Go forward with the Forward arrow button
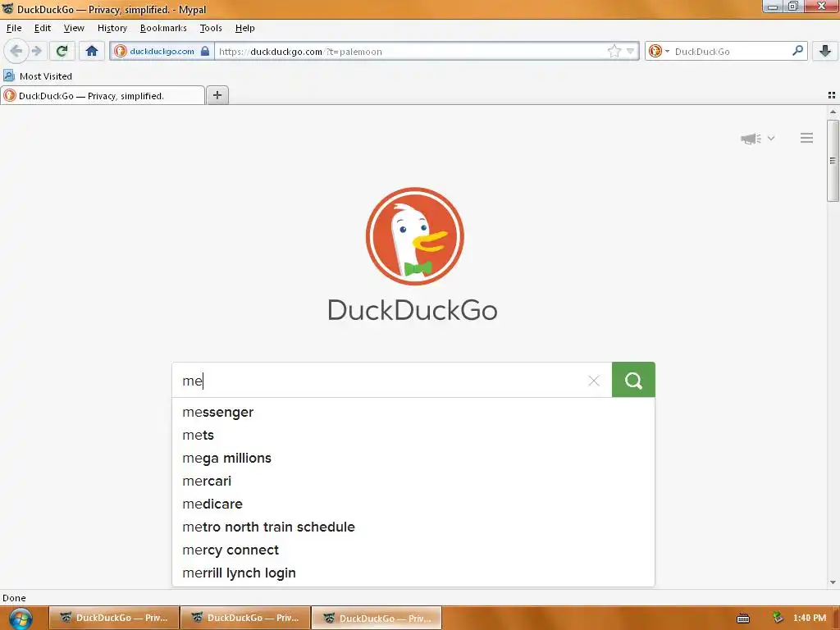Screen dimensions: 840x630 pyautogui.click(x=36, y=51)
